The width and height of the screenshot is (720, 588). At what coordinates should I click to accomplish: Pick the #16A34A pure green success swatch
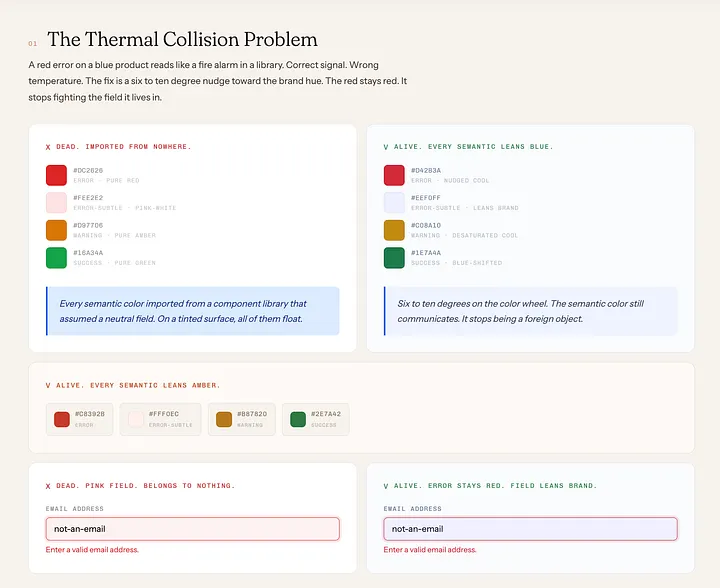click(x=56, y=258)
